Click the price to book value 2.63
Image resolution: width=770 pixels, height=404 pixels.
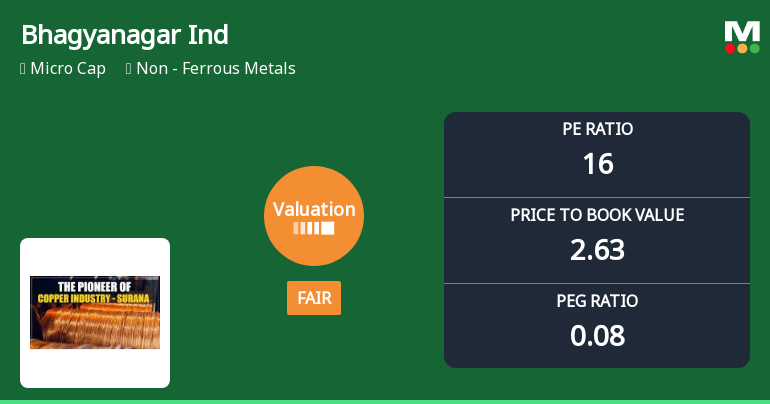click(597, 249)
